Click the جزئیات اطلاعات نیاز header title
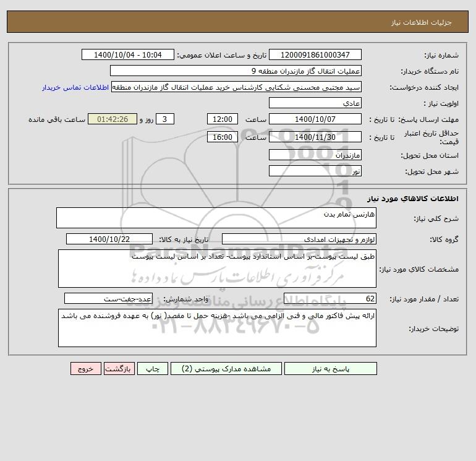 tap(422, 22)
